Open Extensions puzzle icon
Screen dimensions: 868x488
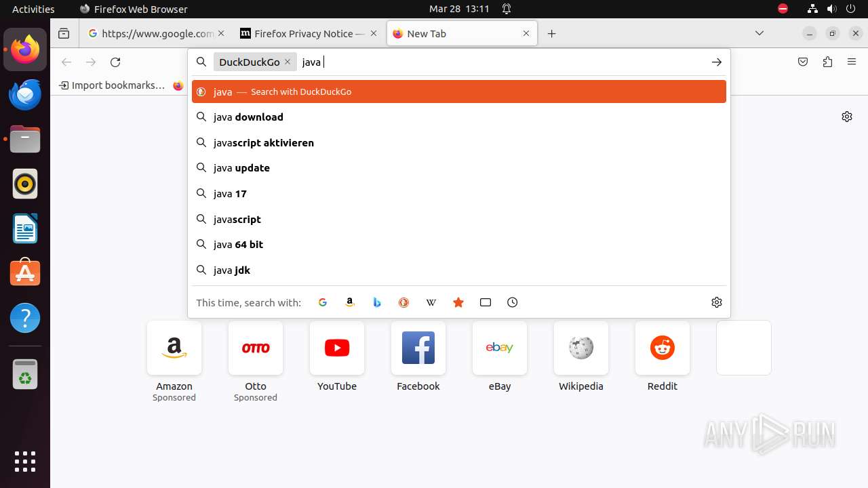pos(827,62)
